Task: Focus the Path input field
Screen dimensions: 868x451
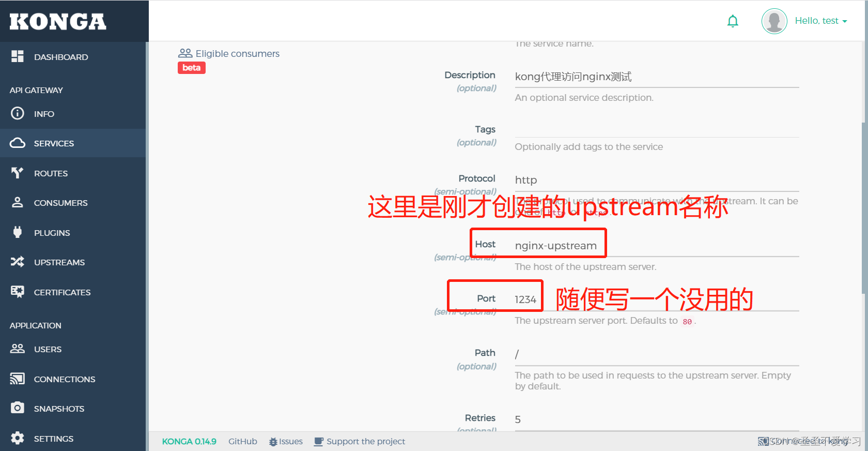Action: pos(657,354)
